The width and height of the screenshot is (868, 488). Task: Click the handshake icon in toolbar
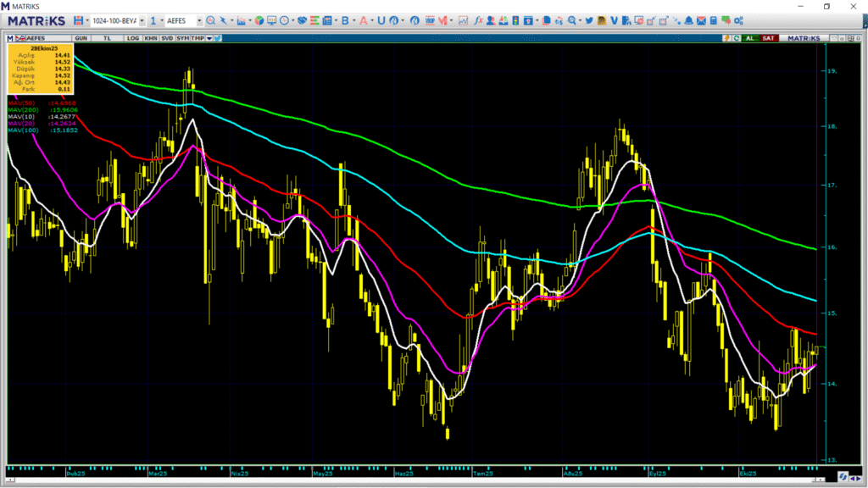300,19
